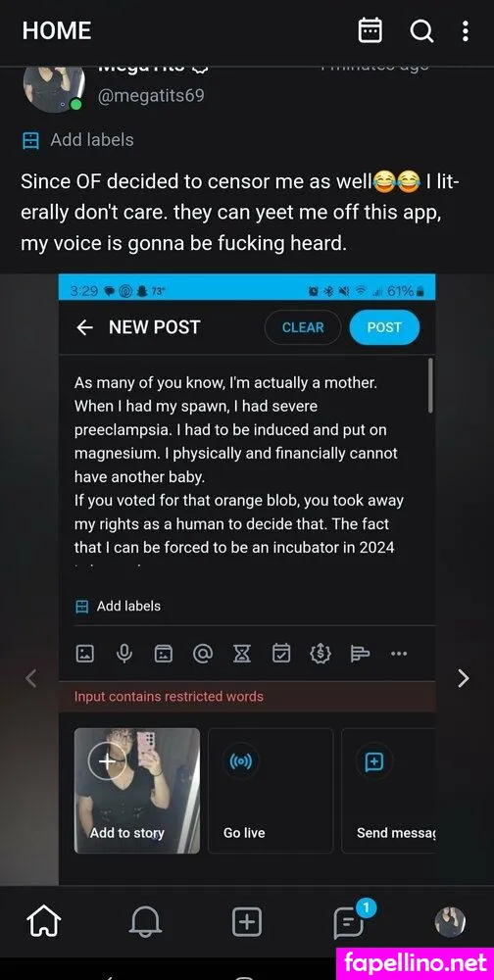Image resolution: width=494 pixels, height=980 pixels.
Task: Click the microphone icon in the post toolbar
Action: tap(123, 654)
